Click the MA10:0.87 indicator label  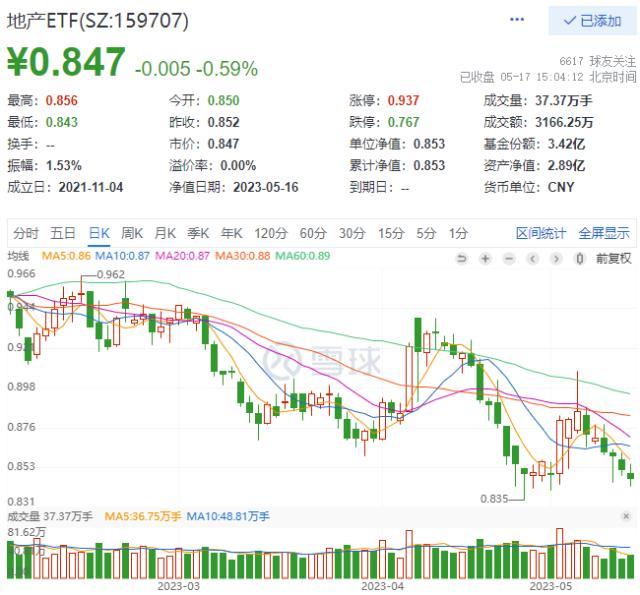point(122,256)
